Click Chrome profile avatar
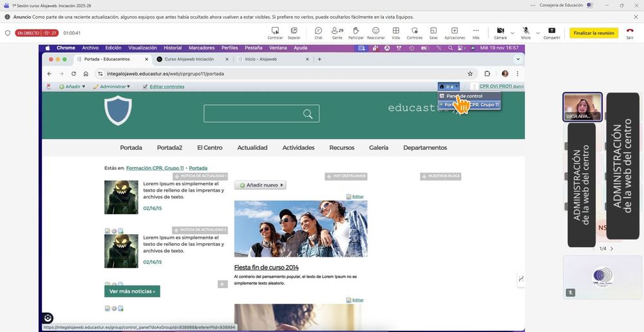This screenshot has width=644, height=332. (505, 74)
